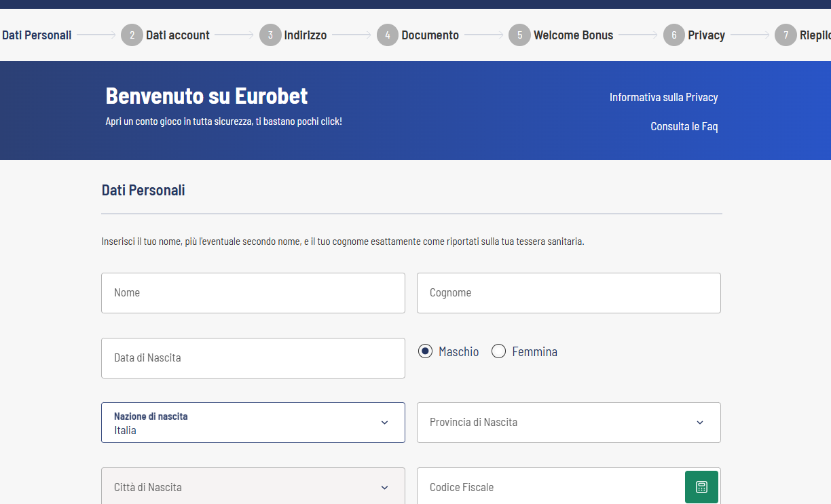Select the Maschio radio button
Image resolution: width=831 pixels, height=504 pixels.
pyautogui.click(x=425, y=351)
